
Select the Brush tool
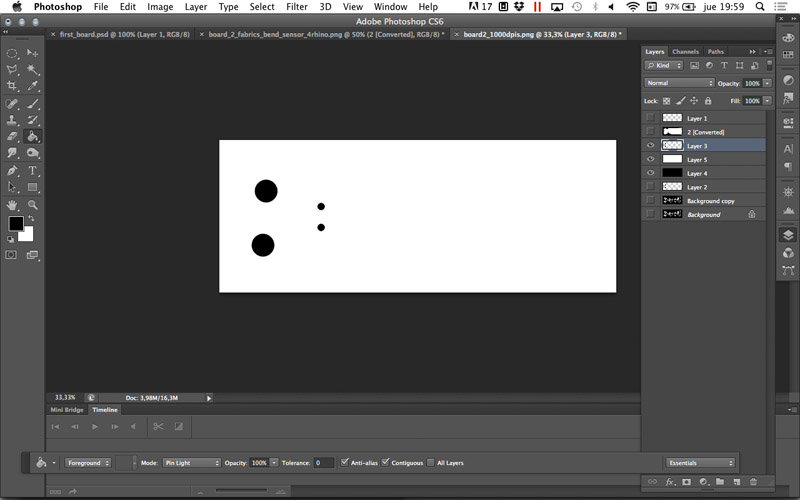pyautogui.click(x=33, y=104)
